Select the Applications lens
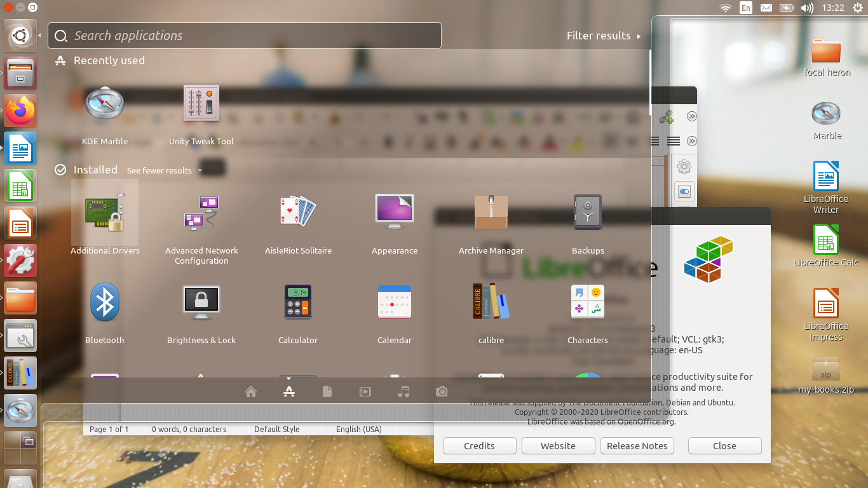 (x=289, y=391)
